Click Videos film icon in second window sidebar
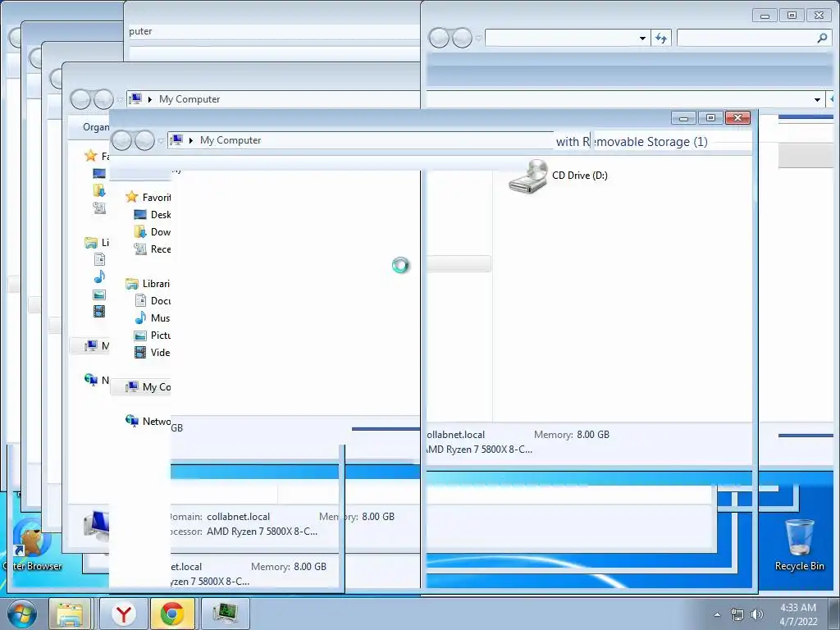 99,311
